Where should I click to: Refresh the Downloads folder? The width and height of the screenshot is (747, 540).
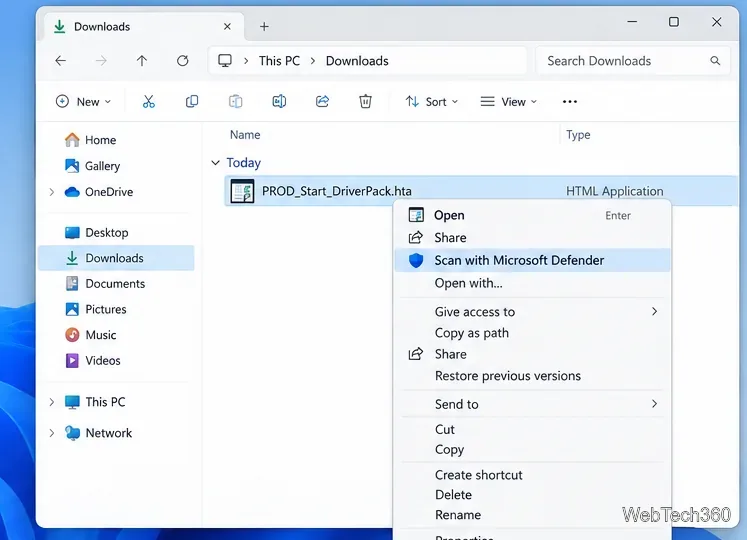tap(182, 61)
